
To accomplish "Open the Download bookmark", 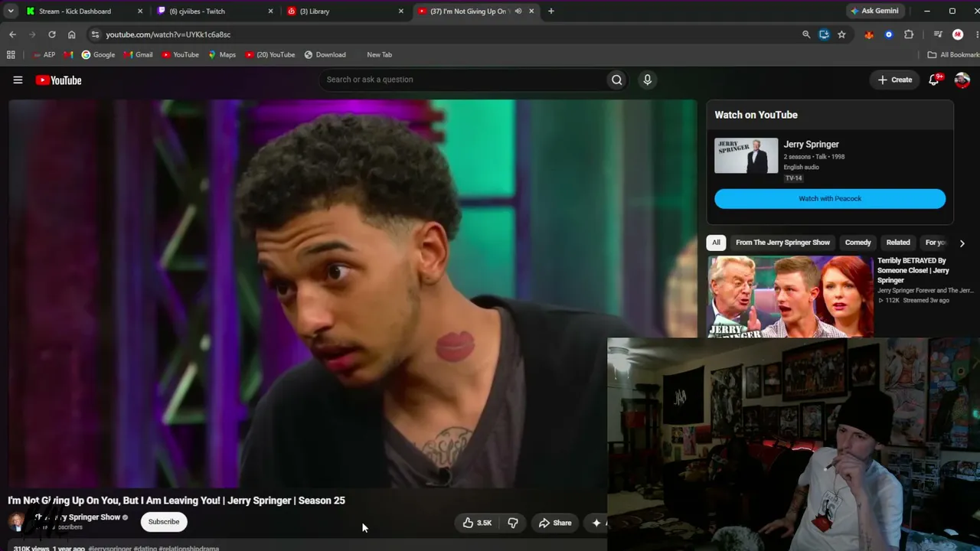I will [x=325, y=54].
